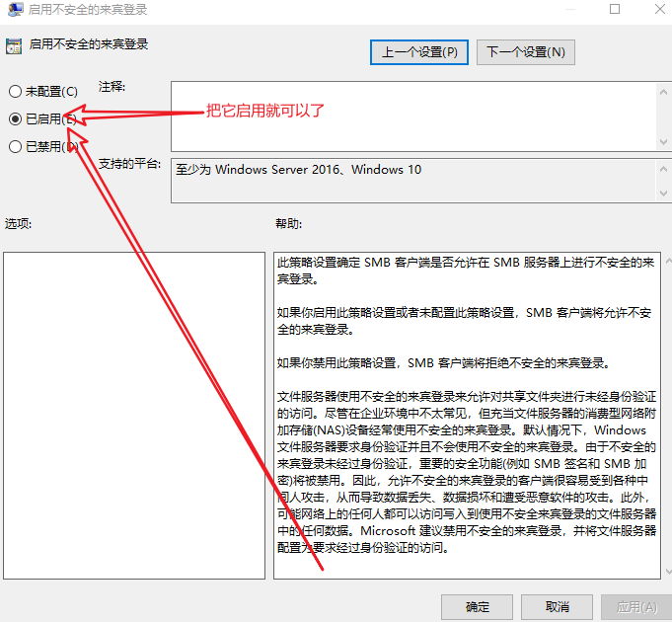This screenshot has width=672, height=622.
Task: Maximize the policy dialog window
Action: point(615,9)
